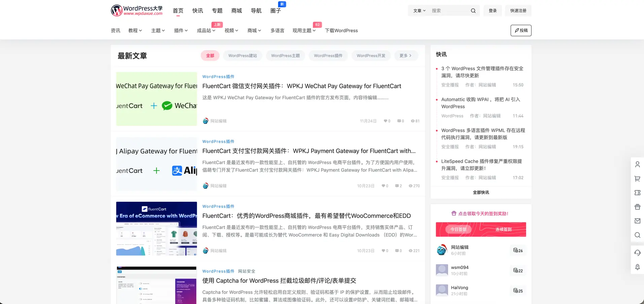Open the 多语言 navigation link

(x=277, y=31)
